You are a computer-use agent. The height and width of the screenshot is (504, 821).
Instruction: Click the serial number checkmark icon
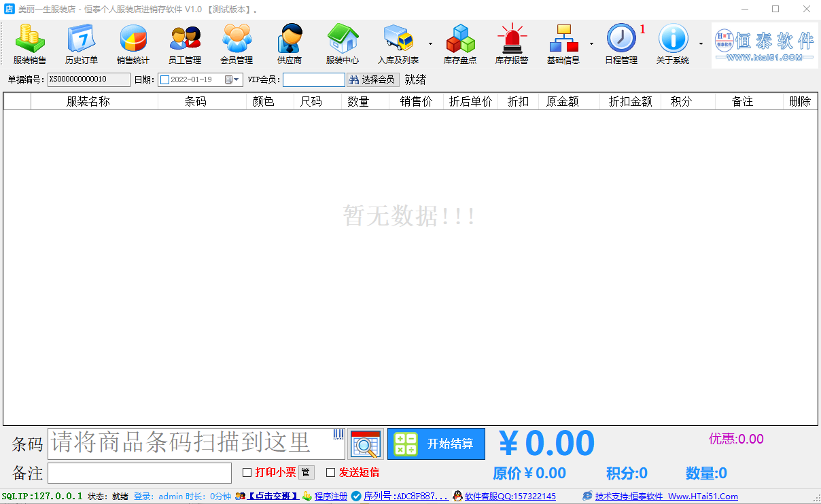[356, 497]
